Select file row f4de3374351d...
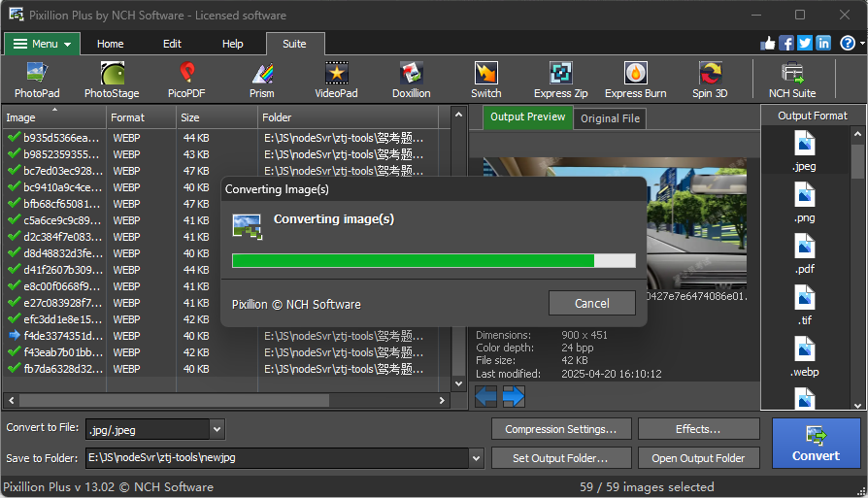Screen dimensions: 868x498 click(x=227, y=336)
